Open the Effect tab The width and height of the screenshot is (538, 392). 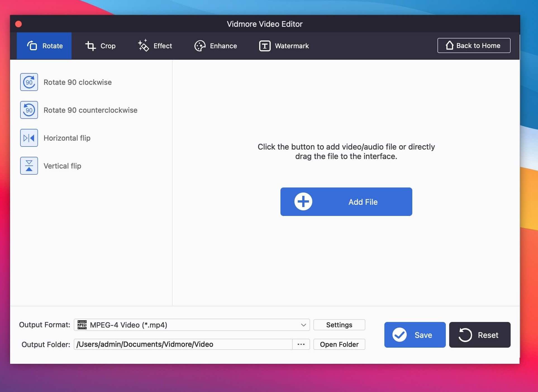[155, 46]
